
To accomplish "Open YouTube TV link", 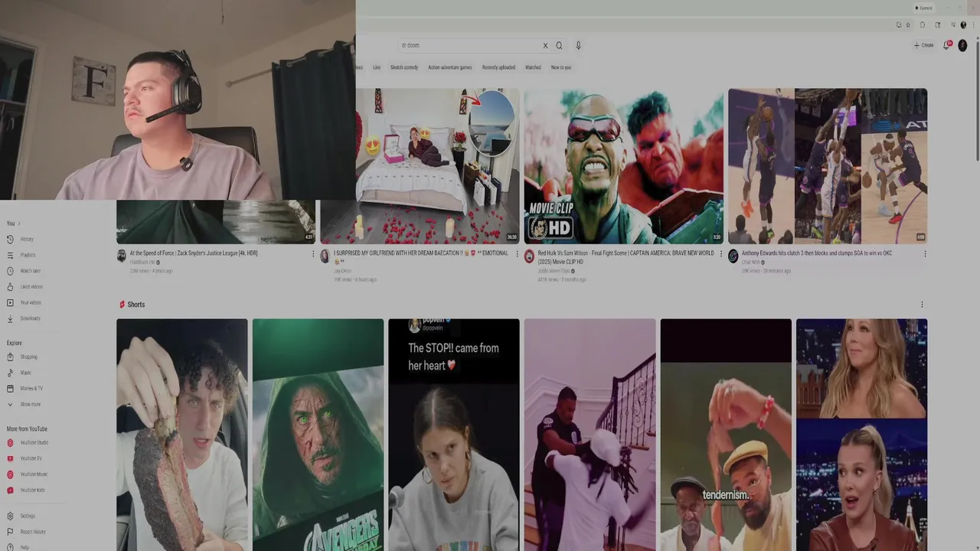I will click(x=25, y=458).
